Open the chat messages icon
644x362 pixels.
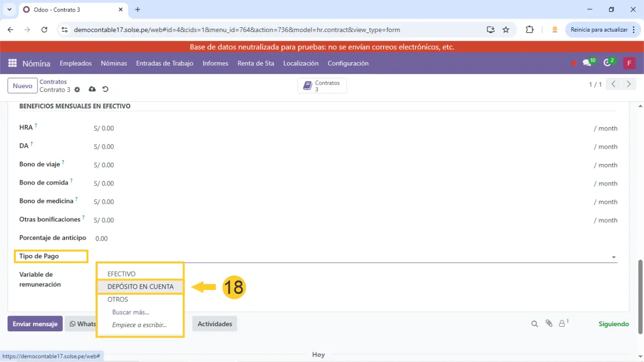(x=587, y=63)
